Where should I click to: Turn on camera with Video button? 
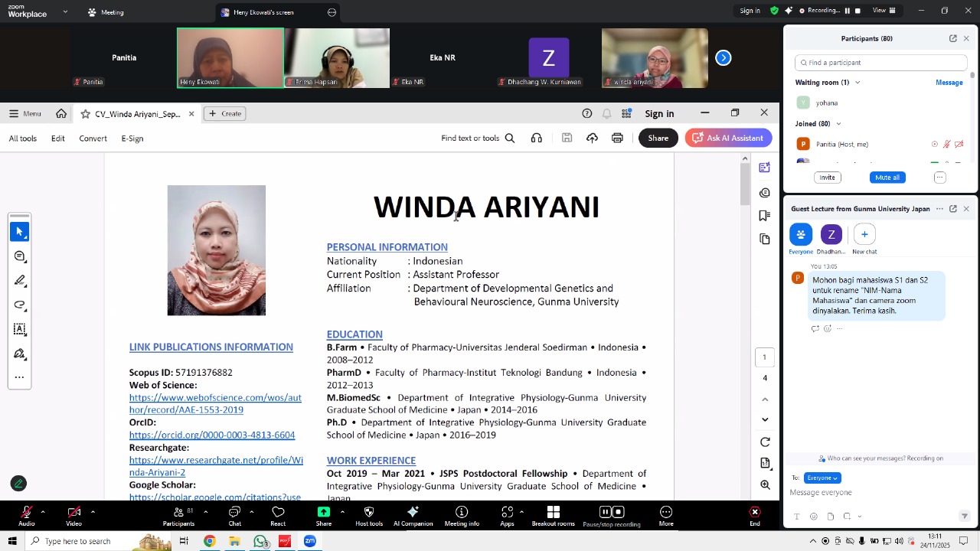(x=73, y=512)
